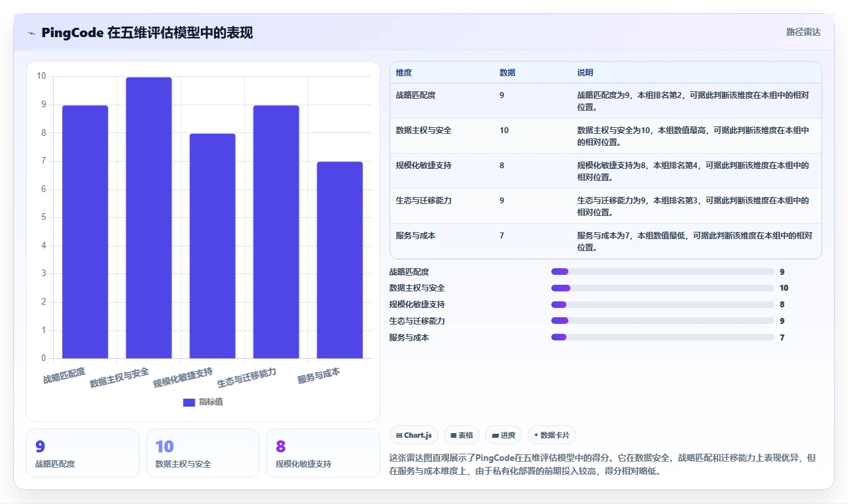Open the 战略匹配度 card showing 9
Viewport: 848px width, 504px height.
pyautogui.click(x=83, y=453)
